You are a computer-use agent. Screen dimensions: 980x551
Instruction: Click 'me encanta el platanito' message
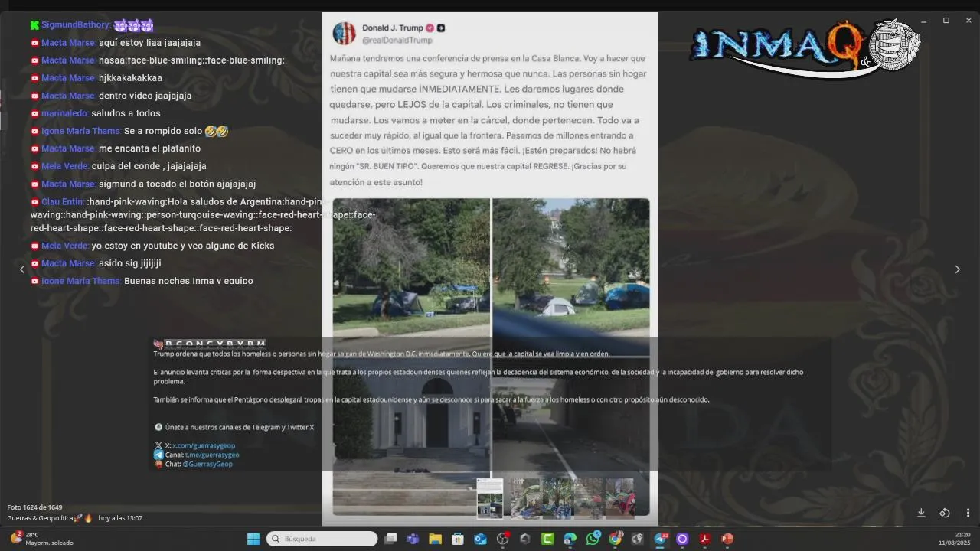click(149, 148)
